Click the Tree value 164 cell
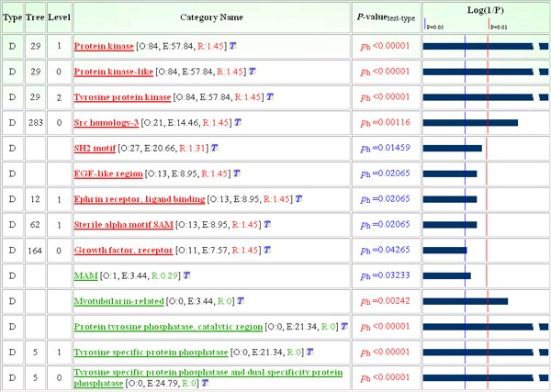551x392 pixels. pos(35,251)
